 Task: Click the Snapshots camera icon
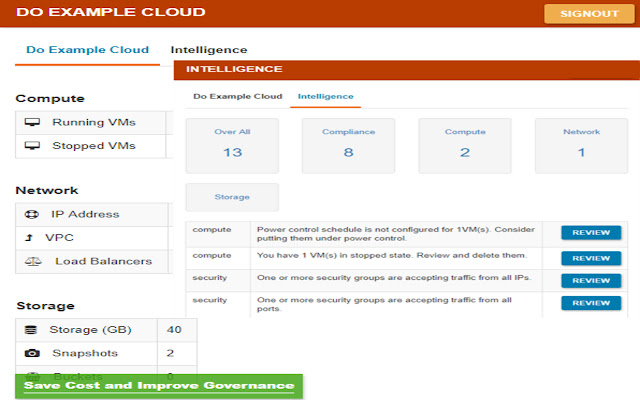(x=32, y=354)
